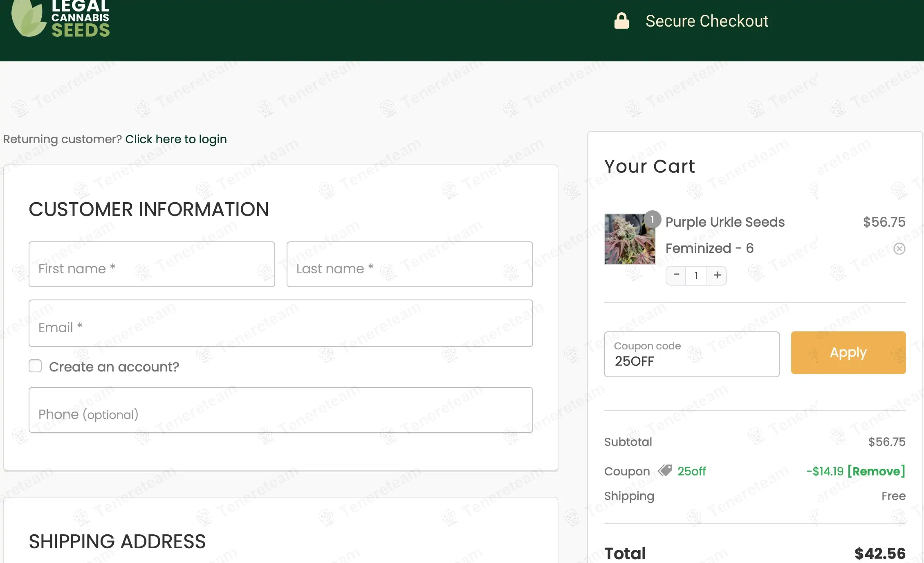This screenshot has height=563, width=924.
Task: Click the -$14.19 discount amount
Action: click(x=825, y=471)
